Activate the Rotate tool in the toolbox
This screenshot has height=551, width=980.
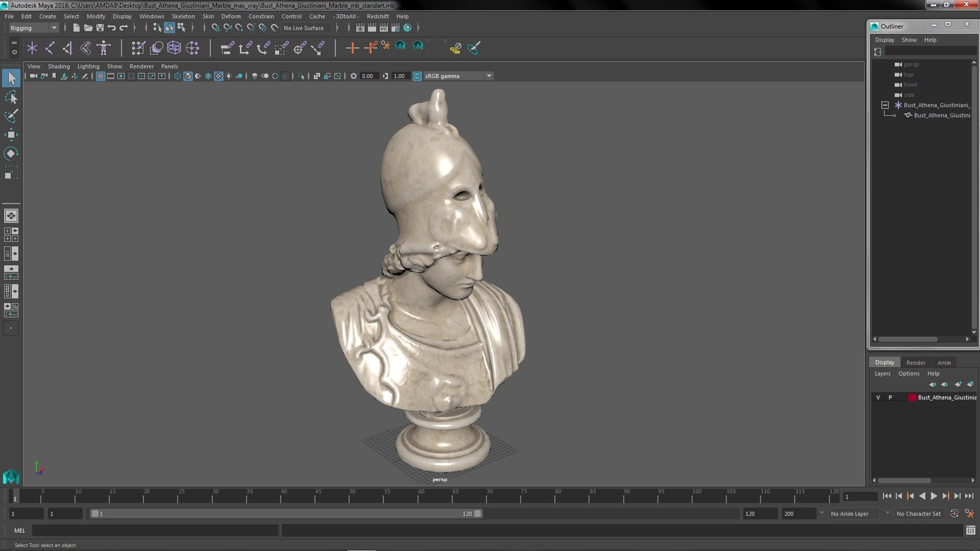click(x=11, y=154)
